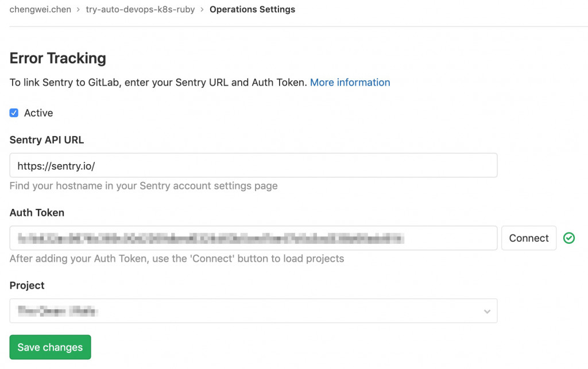Open the Project dropdown
Viewport: 588px width, 369px height.
[x=253, y=311]
